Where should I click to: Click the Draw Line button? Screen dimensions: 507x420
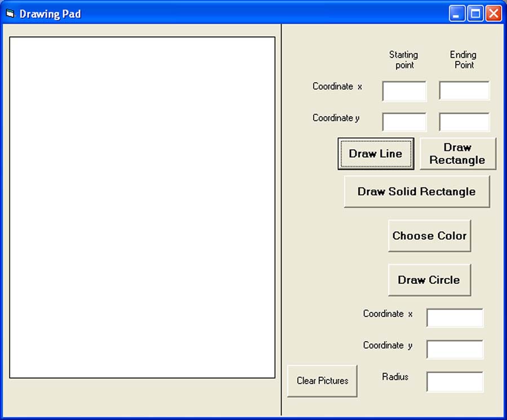pos(375,154)
